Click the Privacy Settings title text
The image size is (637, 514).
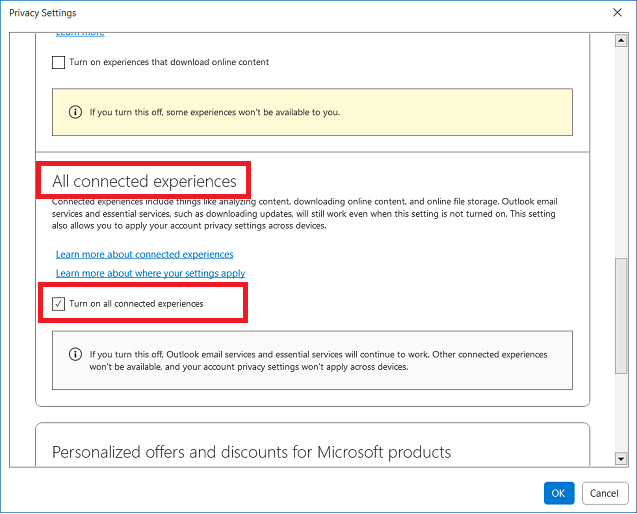pos(43,13)
